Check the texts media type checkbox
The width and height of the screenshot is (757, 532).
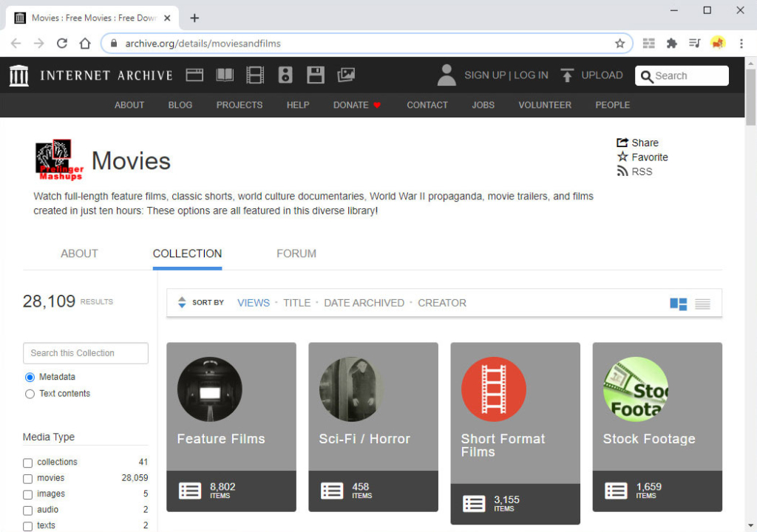(27, 526)
